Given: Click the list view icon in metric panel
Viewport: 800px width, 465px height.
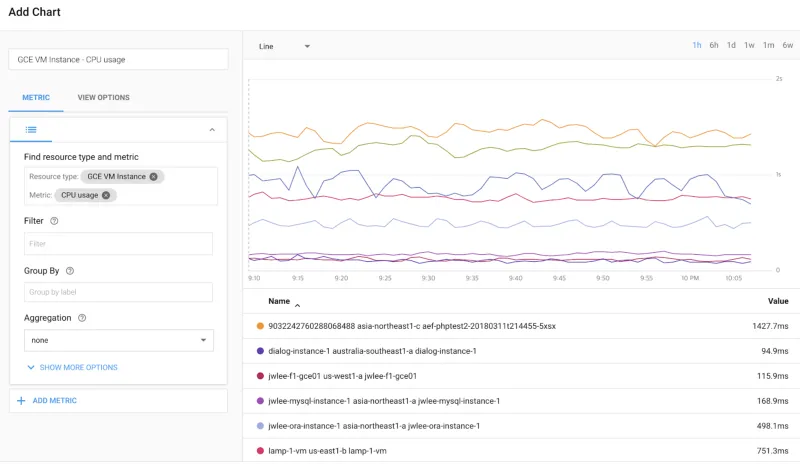Looking at the screenshot, I should (x=31, y=130).
